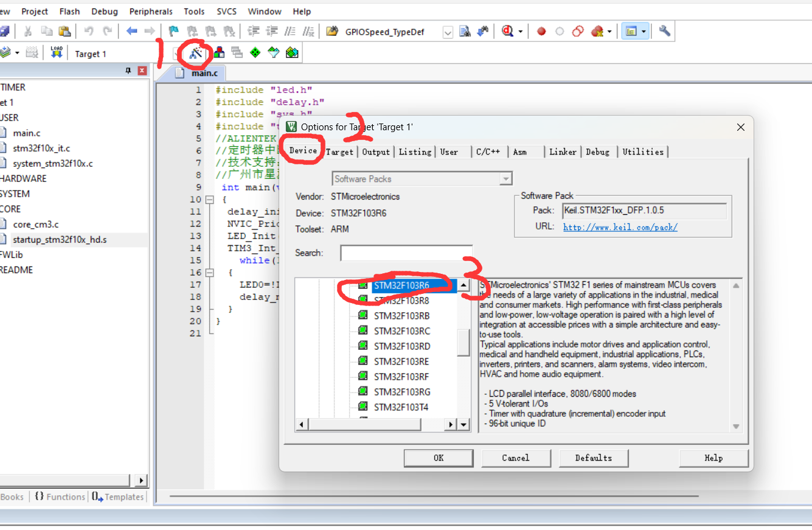This screenshot has width=812, height=530.
Task: Toggle Project Window view icon
Action: click(631, 31)
